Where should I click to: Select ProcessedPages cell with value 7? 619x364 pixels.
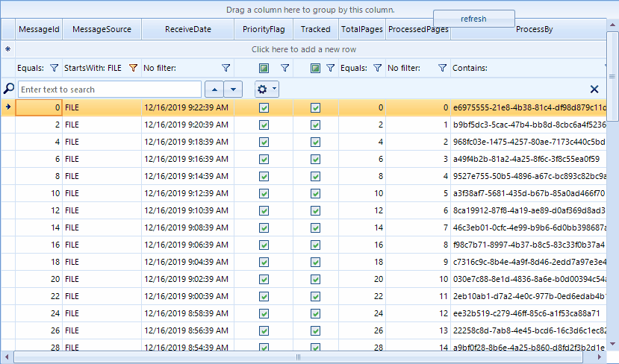(418, 228)
